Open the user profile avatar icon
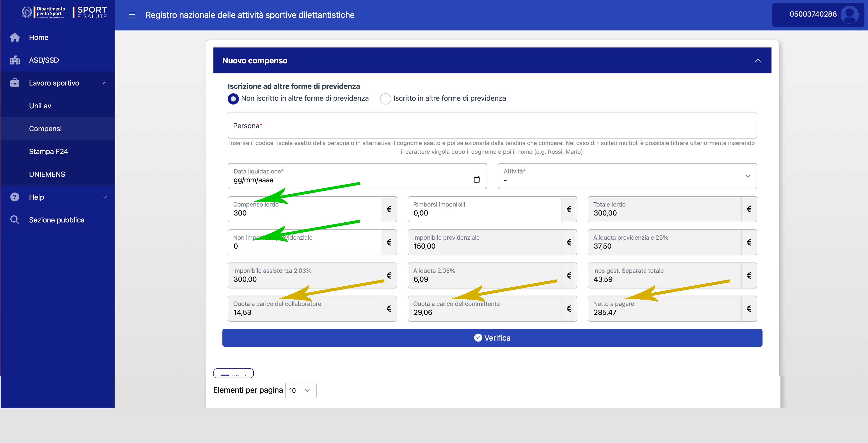The height and width of the screenshot is (443, 868). tap(849, 15)
